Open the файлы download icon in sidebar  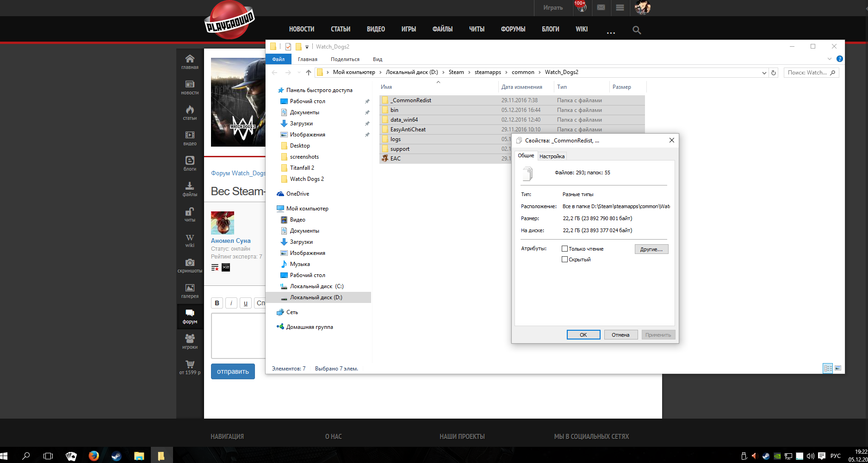[x=190, y=189]
